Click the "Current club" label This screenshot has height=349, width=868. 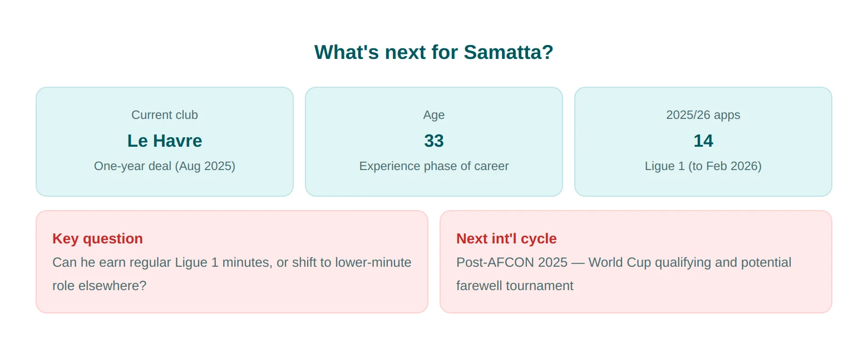(165, 115)
